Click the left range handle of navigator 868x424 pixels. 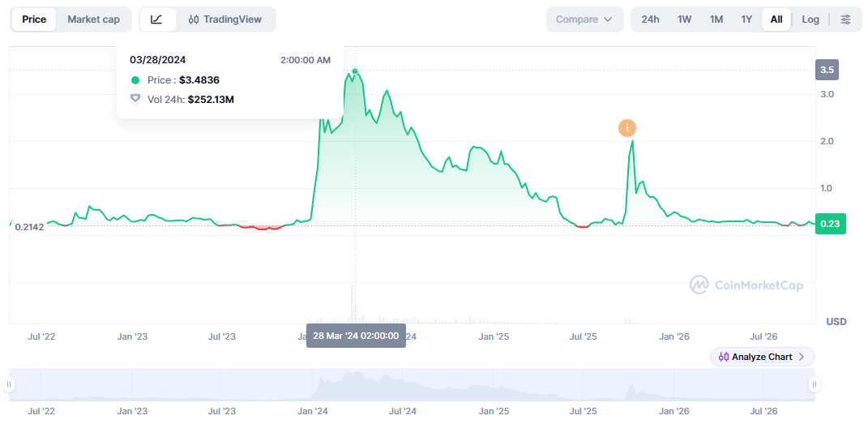pyautogui.click(x=9, y=384)
